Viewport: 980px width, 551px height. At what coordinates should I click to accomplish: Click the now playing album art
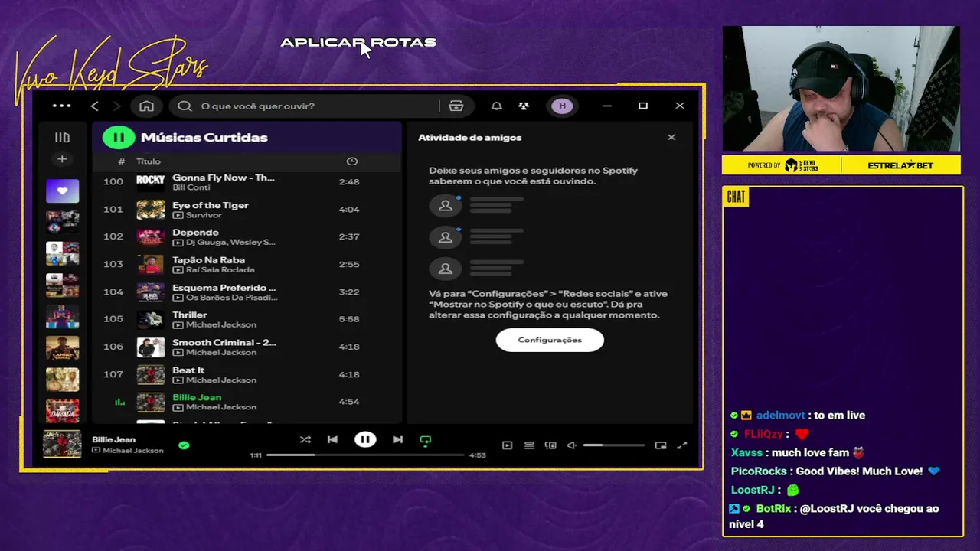pyautogui.click(x=62, y=445)
